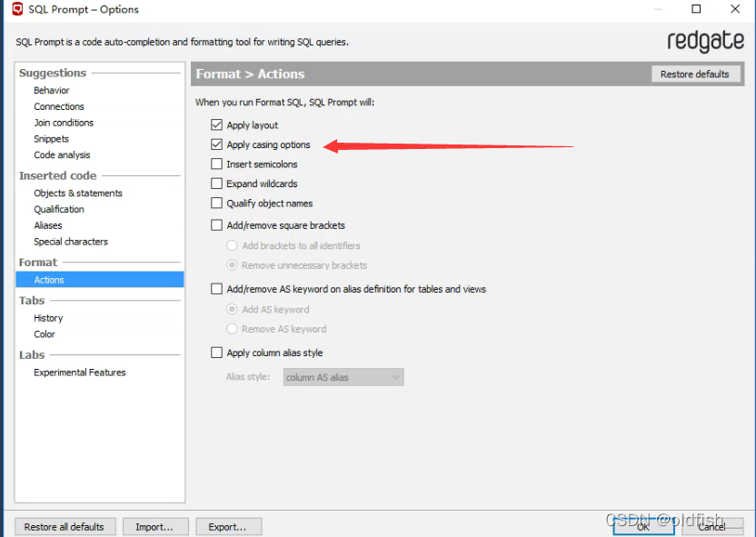Image resolution: width=756 pixels, height=537 pixels.
Task: Open the History page under Tabs
Action: [x=48, y=318]
